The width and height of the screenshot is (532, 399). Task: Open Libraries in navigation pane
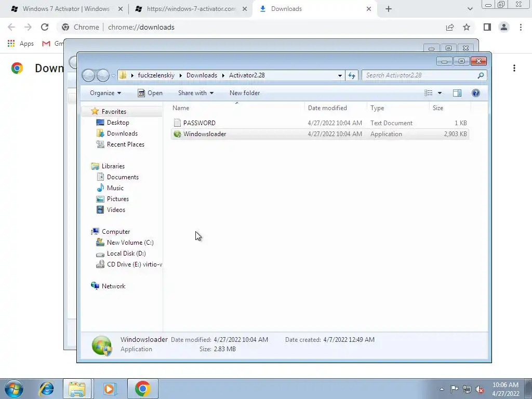[x=113, y=166]
